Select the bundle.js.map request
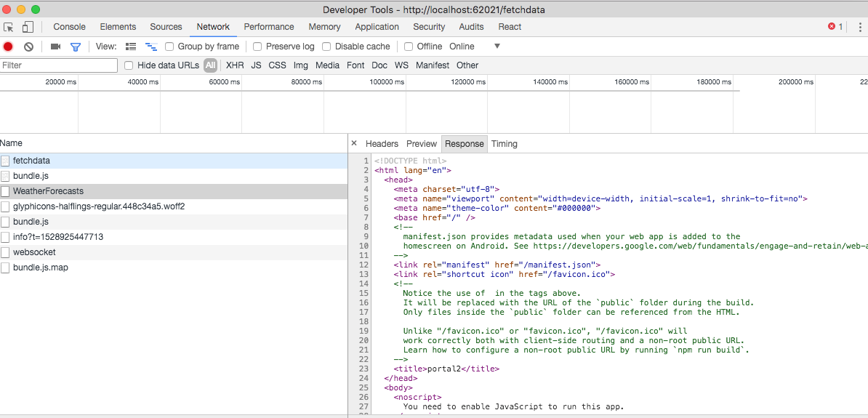The width and height of the screenshot is (868, 418). coord(173,268)
